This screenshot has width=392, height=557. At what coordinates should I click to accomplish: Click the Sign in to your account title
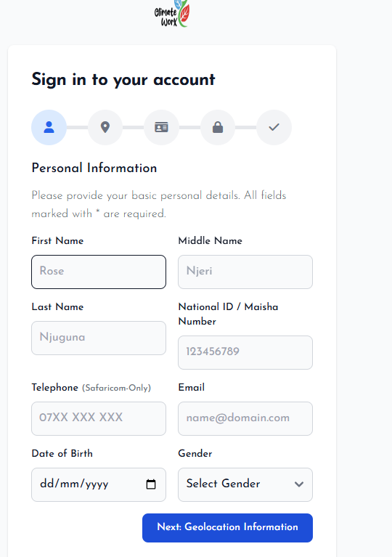coord(123,80)
